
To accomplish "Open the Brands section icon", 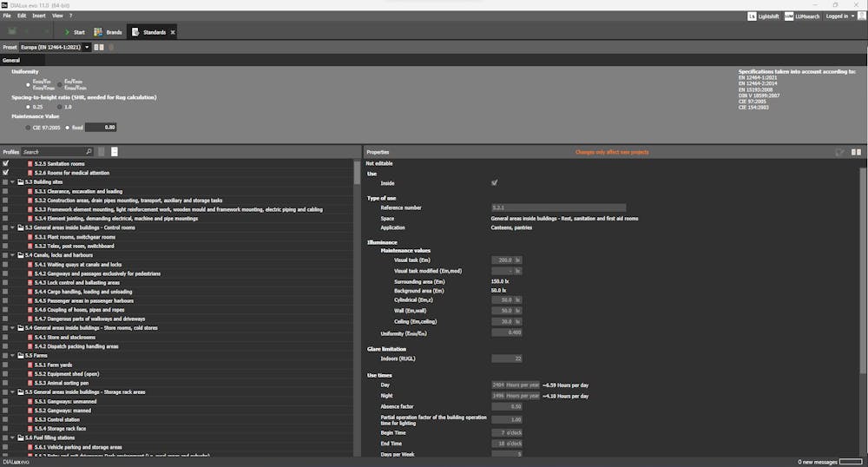I will pos(97,32).
